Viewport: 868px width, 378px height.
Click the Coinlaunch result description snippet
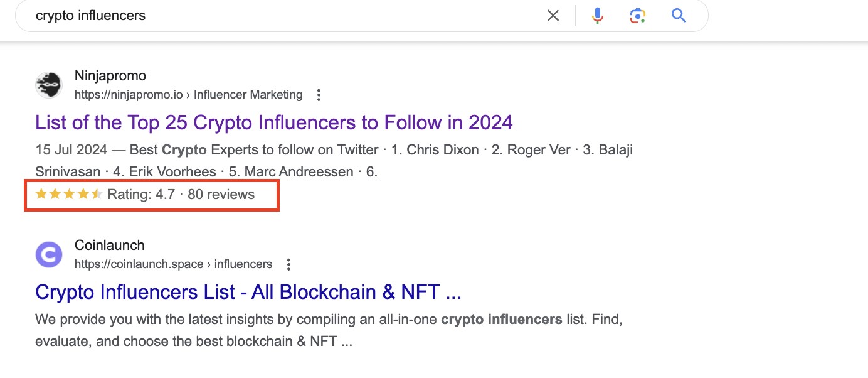329,330
